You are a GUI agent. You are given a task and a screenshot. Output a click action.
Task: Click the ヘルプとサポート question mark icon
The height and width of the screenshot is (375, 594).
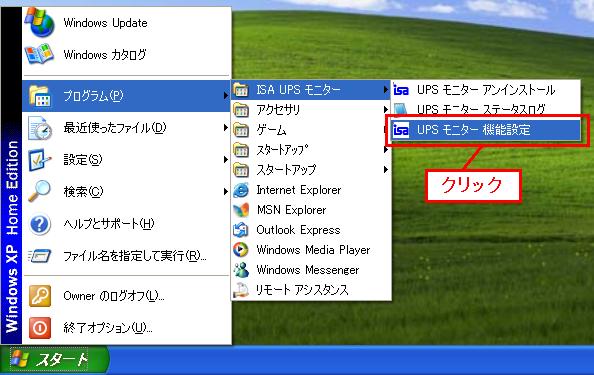coord(39,224)
